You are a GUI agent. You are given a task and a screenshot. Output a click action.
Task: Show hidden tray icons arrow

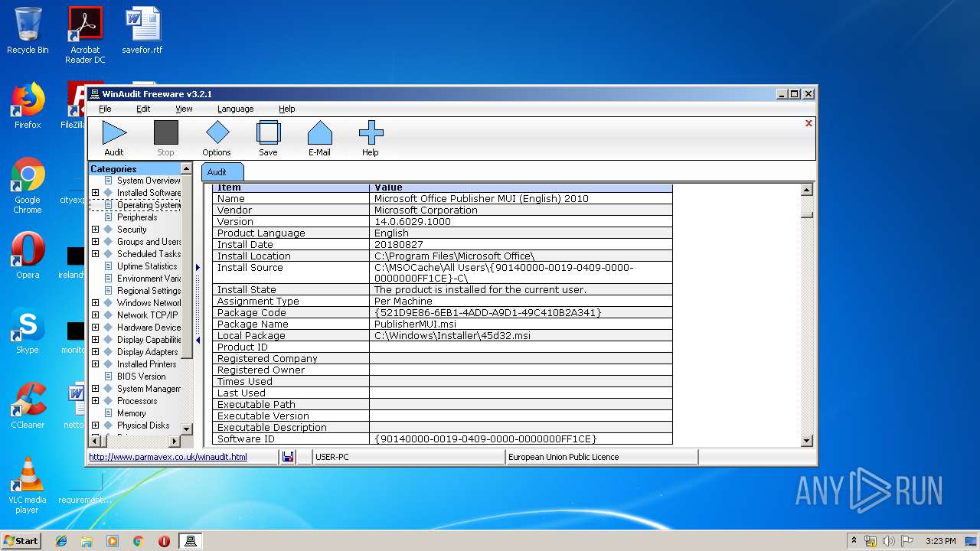pyautogui.click(x=854, y=541)
